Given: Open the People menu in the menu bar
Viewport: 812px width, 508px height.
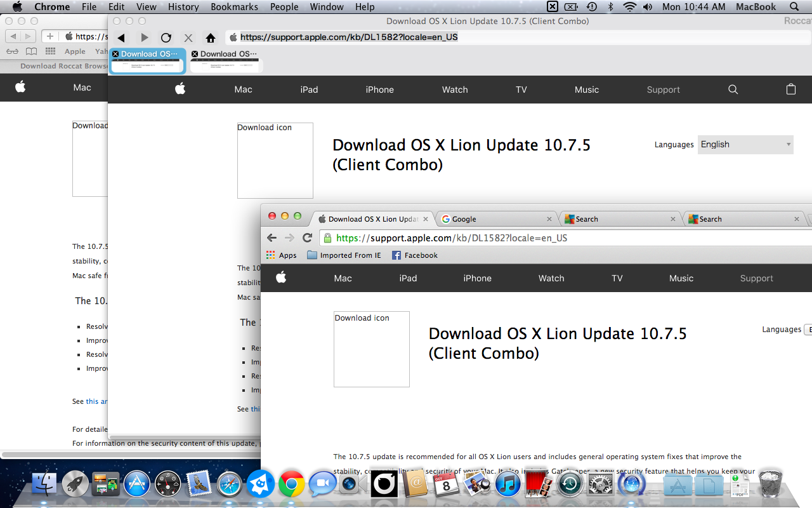Looking at the screenshot, I should pyautogui.click(x=284, y=7).
